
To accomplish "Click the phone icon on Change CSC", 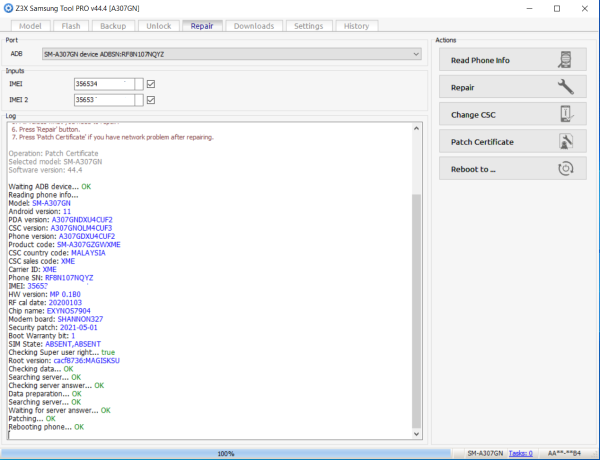I will 567,114.
